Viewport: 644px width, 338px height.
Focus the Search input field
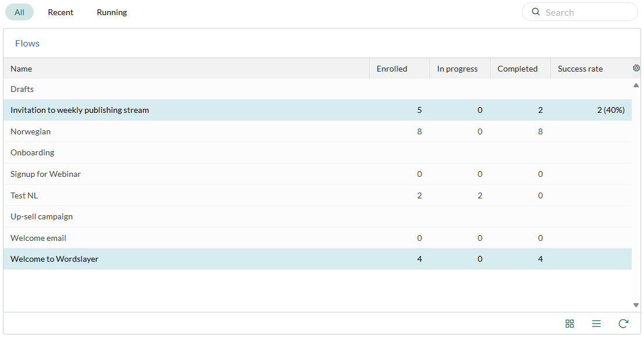point(579,12)
